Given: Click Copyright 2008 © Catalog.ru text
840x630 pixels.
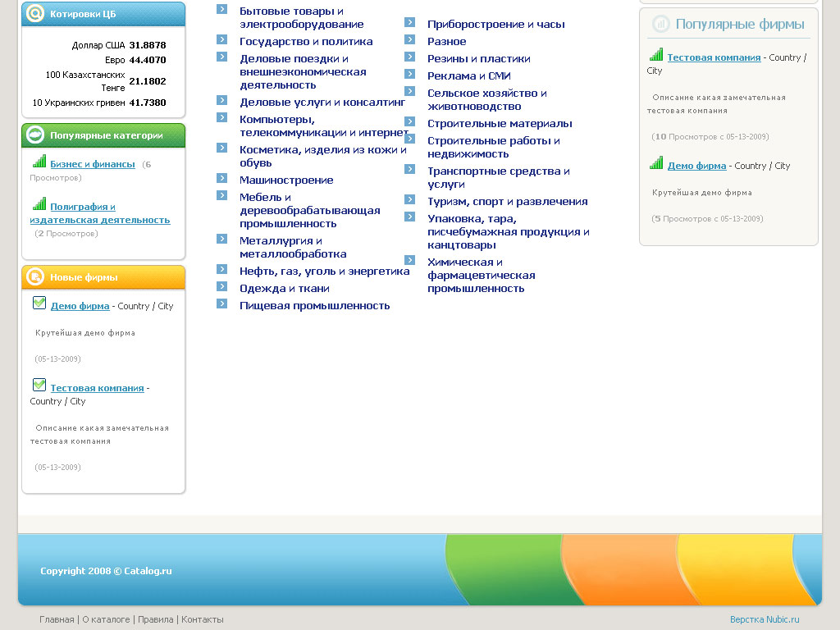Looking at the screenshot, I should coord(106,571).
